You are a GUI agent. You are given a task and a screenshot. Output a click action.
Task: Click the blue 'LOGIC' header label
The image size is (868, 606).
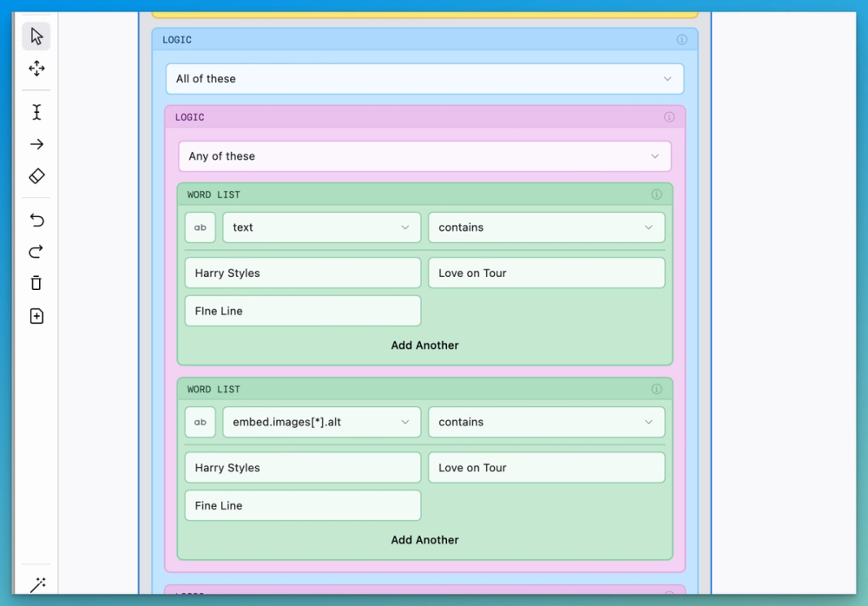pyautogui.click(x=177, y=40)
